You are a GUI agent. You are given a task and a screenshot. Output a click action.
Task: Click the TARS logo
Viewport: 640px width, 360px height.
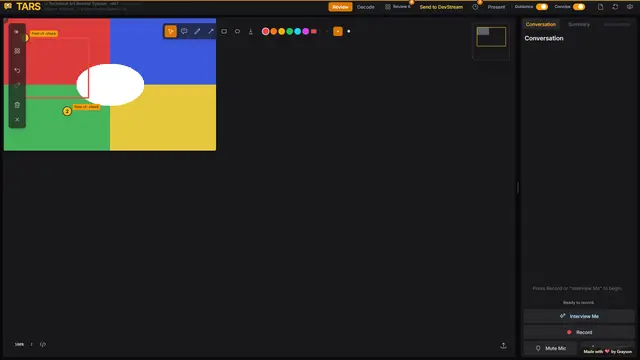[x=22, y=7]
